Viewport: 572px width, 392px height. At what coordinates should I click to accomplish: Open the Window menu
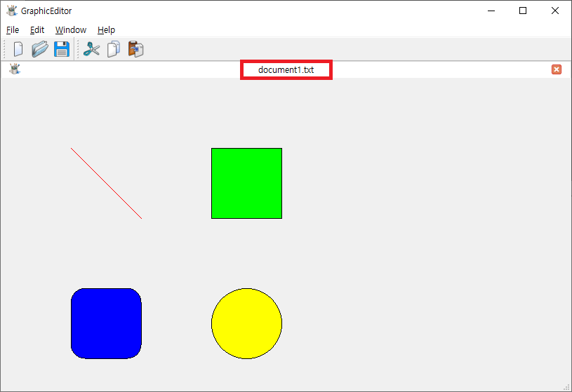[x=71, y=30]
